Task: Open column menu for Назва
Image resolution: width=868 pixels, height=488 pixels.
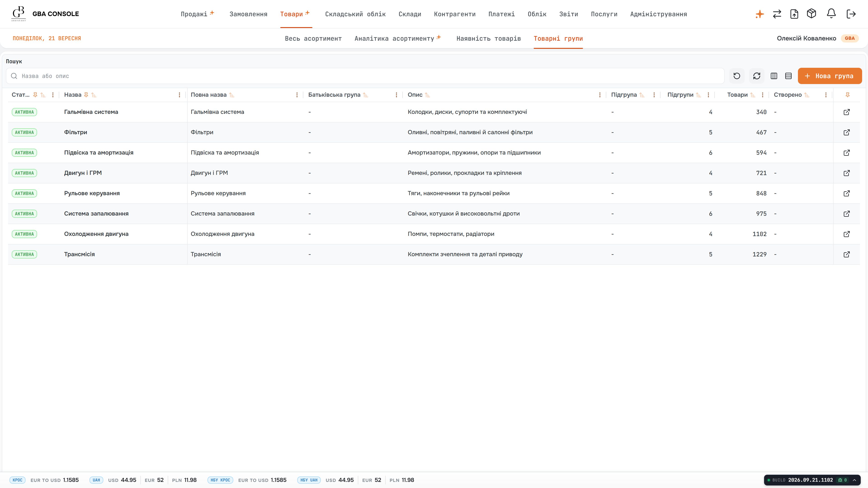Action: coord(179,95)
